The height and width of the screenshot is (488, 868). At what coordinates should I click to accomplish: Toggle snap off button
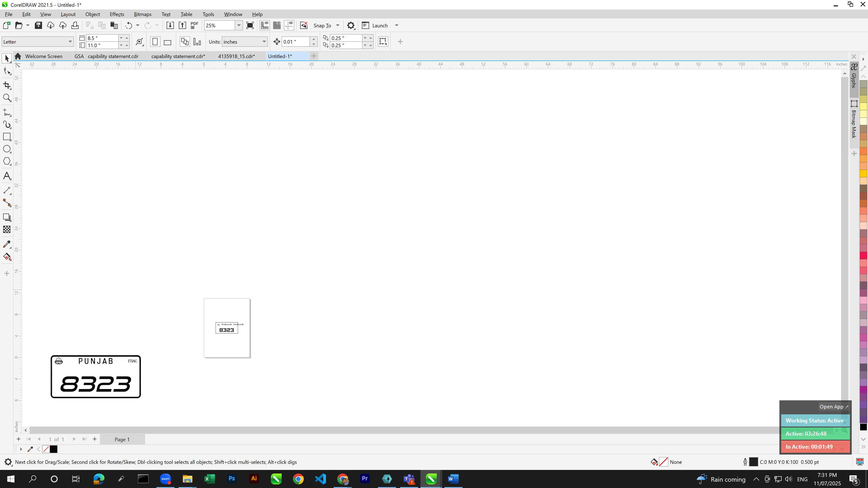[x=304, y=25]
